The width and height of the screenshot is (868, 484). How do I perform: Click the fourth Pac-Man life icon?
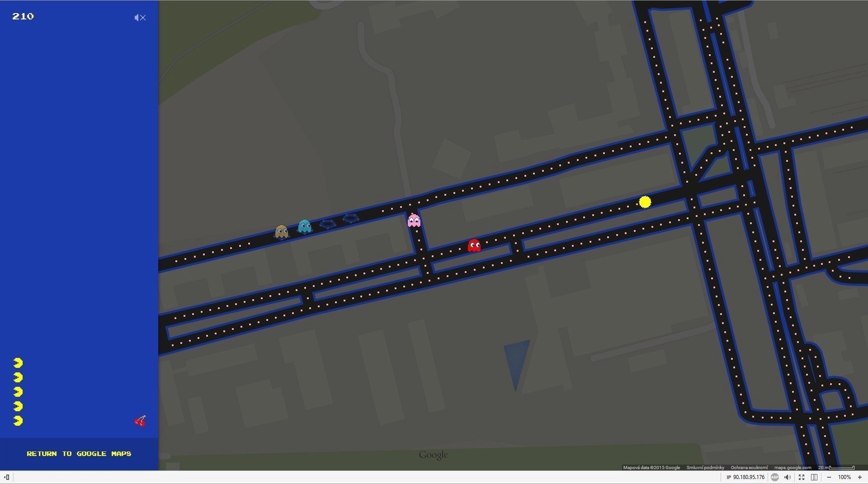click(18, 406)
